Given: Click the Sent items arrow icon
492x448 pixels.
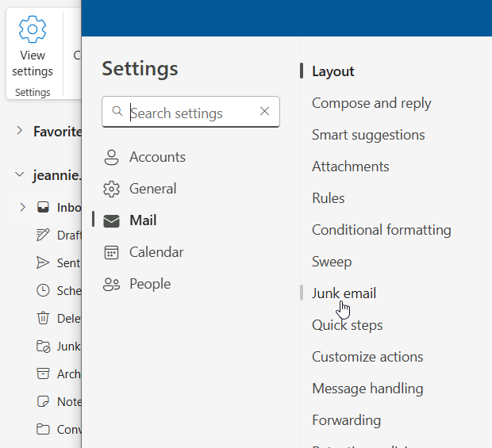Looking at the screenshot, I should tap(43, 262).
